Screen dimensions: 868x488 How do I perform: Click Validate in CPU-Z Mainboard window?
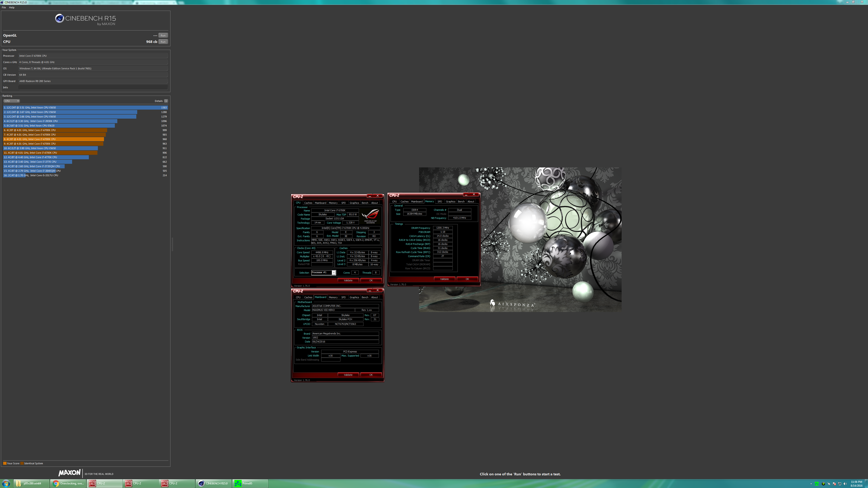(x=348, y=375)
